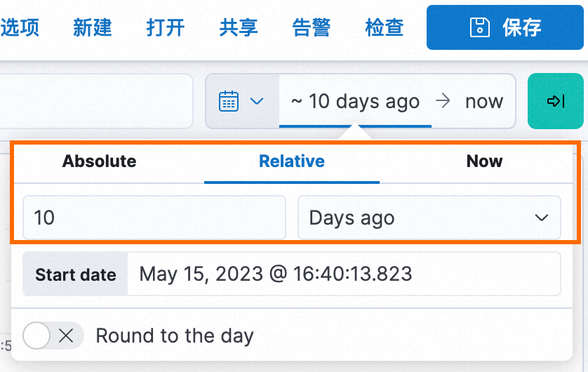Click the Start date value field
The width and height of the screenshot is (588, 372).
click(x=344, y=274)
